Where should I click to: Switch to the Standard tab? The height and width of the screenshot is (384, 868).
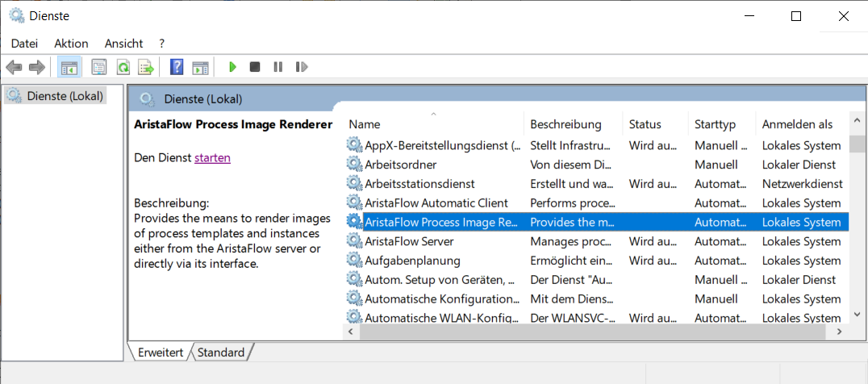221,352
